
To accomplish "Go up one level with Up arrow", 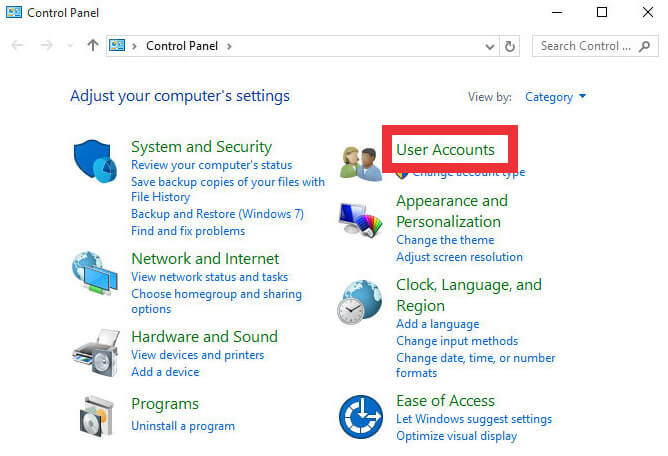I will click(x=93, y=46).
